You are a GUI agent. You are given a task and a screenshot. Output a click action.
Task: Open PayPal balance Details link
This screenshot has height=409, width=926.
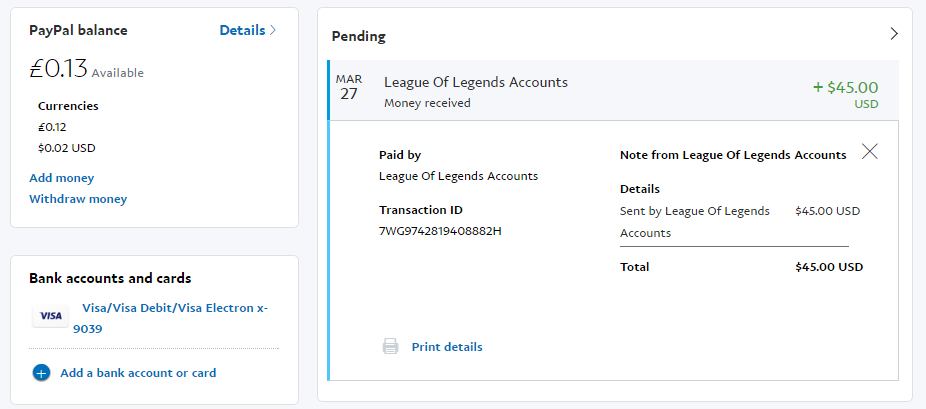(x=242, y=30)
